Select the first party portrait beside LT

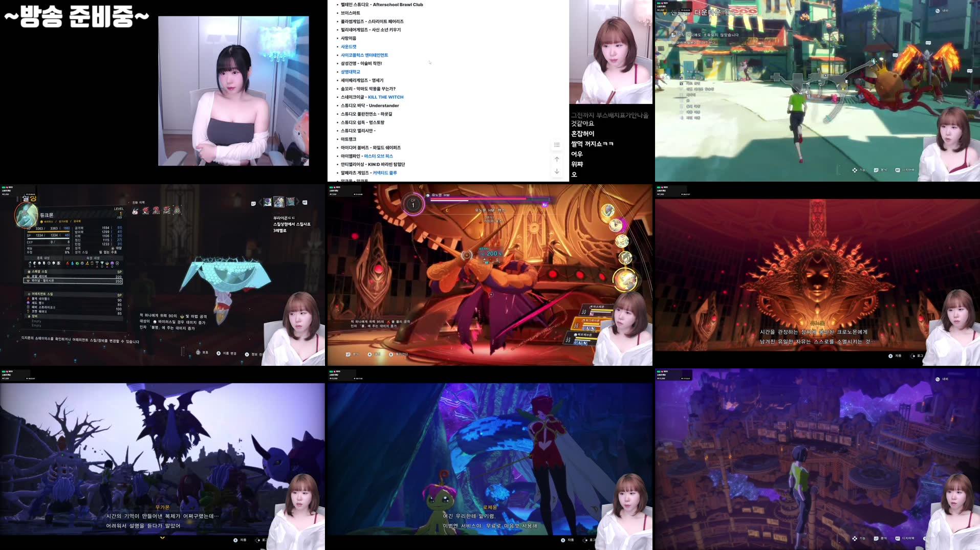click(x=267, y=202)
